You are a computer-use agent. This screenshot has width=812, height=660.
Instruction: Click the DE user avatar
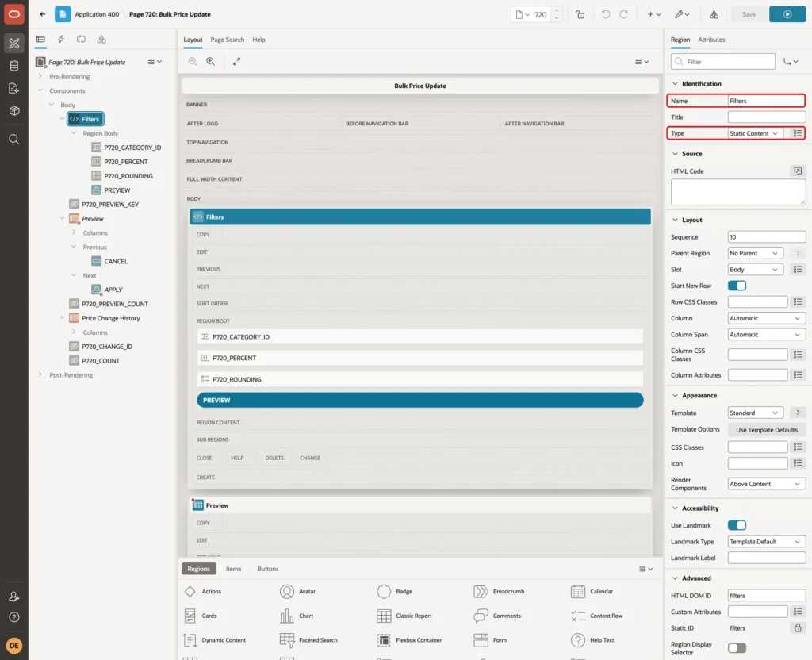(x=14, y=646)
